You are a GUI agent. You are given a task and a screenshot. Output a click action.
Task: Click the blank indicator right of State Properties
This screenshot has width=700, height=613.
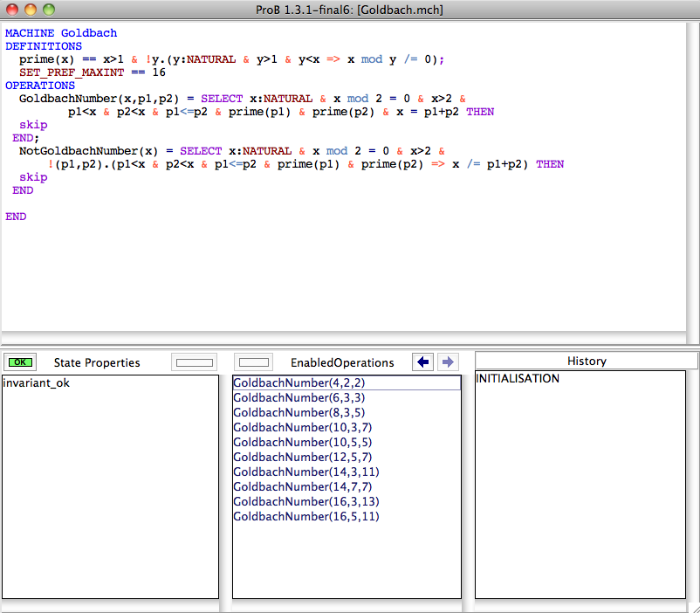[x=194, y=362]
